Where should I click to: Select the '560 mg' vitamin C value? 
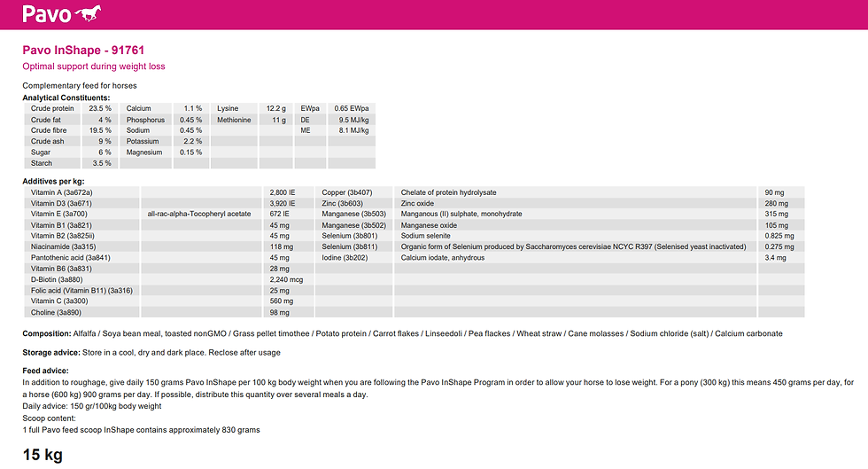point(282,301)
